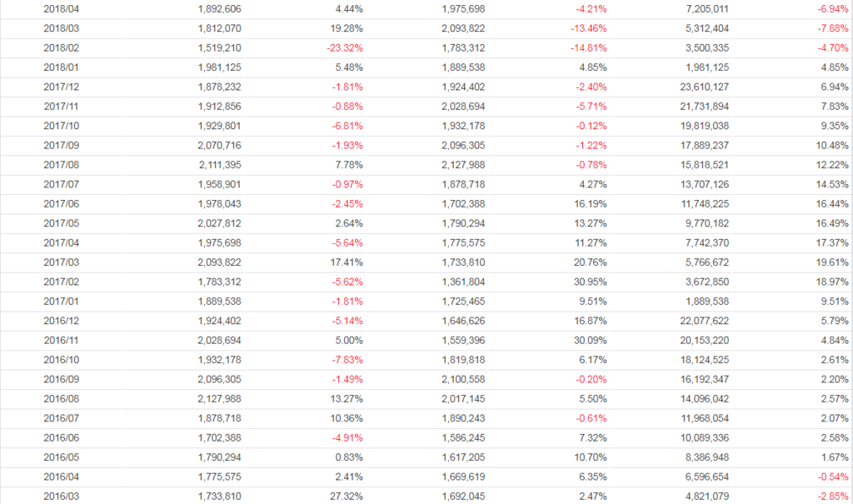The image size is (853, 504).
Task: Click 30.09% in the 2016/11 row
Action: [590, 340]
